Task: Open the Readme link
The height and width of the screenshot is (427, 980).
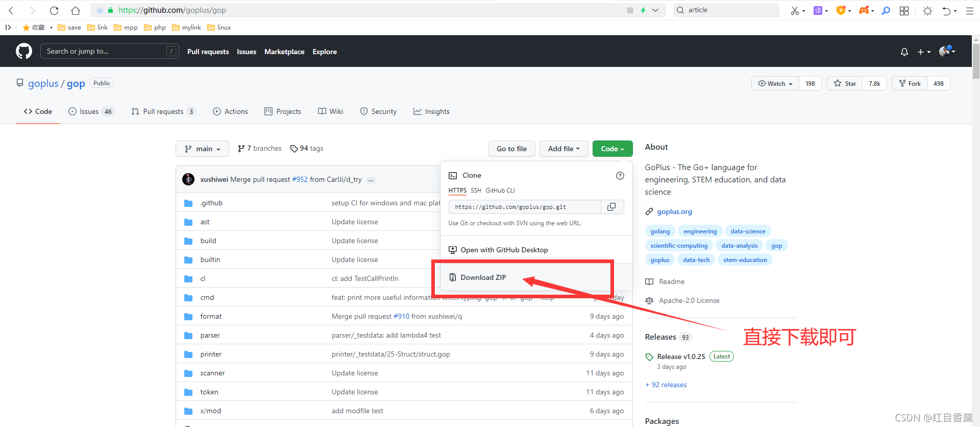Action: pos(665,282)
